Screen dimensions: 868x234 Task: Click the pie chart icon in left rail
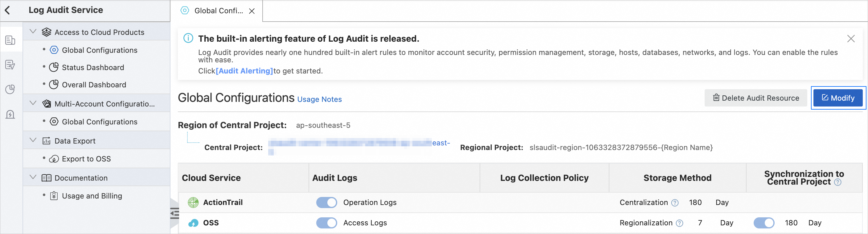pos(10,90)
